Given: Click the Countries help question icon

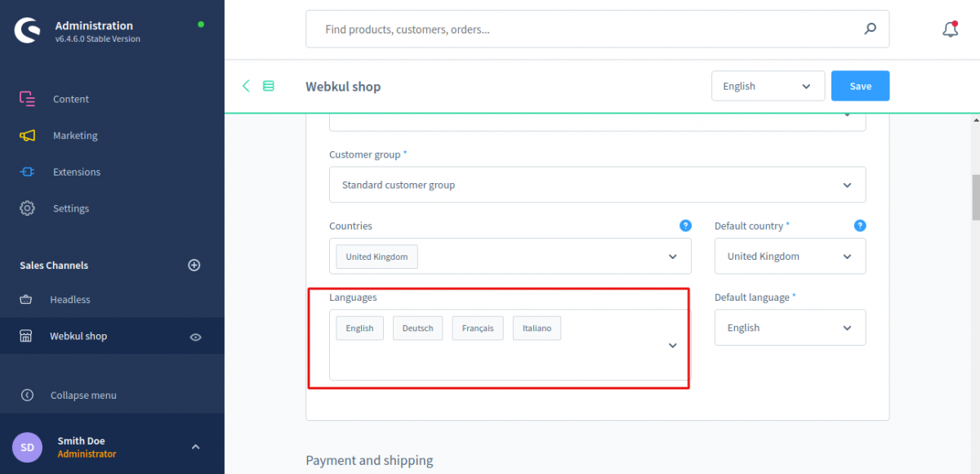Looking at the screenshot, I should [x=685, y=226].
